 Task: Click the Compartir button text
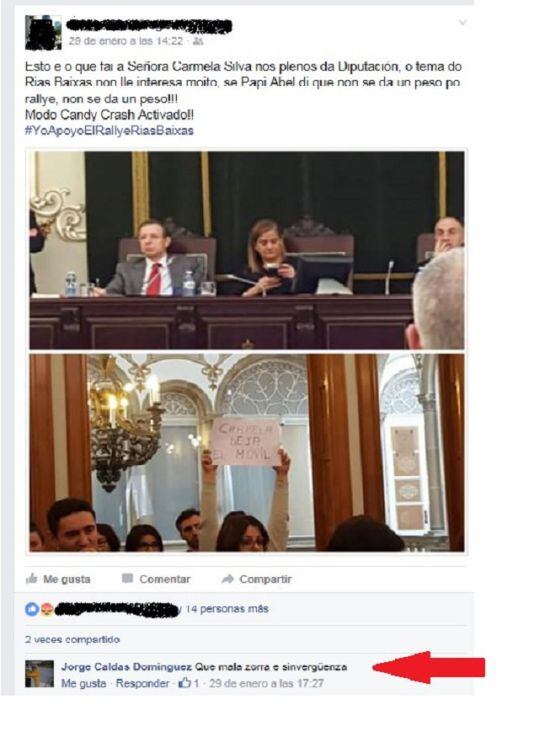coord(265,579)
